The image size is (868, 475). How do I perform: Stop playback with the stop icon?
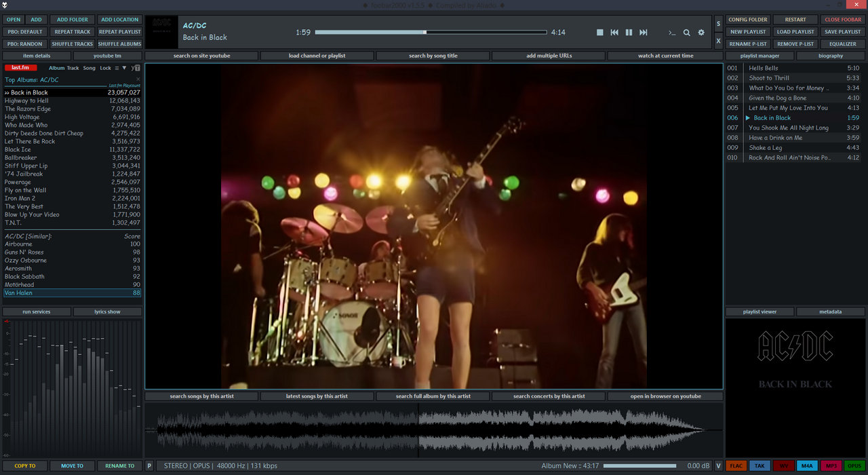click(599, 33)
